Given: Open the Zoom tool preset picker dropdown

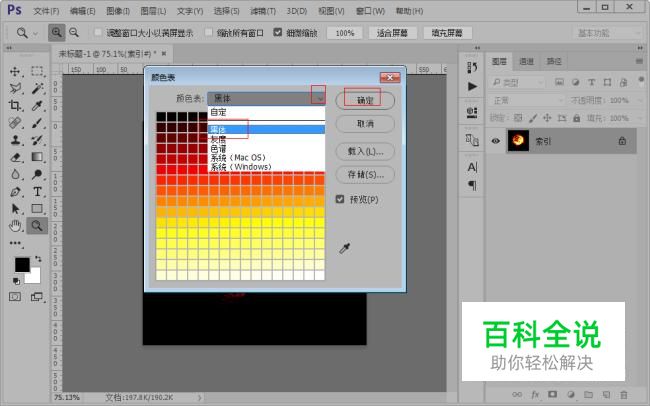Looking at the screenshot, I should click(x=35, y=33).
